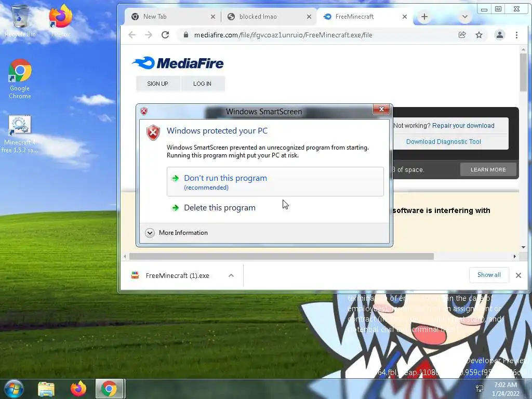The height and width of the screenshot is (399, 532).
Task: Reload the MediaFire page
Action: click(165, 35)
